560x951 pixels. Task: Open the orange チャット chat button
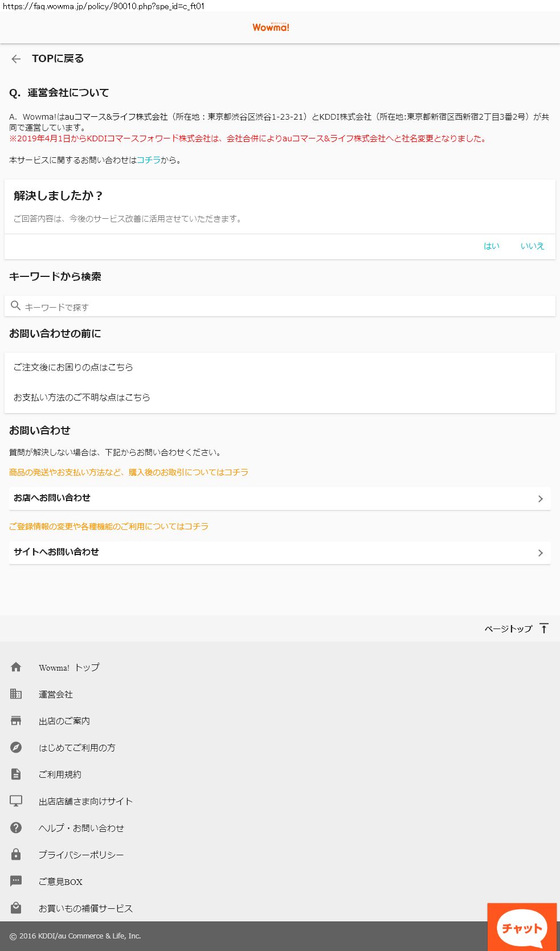coord(522,928)
